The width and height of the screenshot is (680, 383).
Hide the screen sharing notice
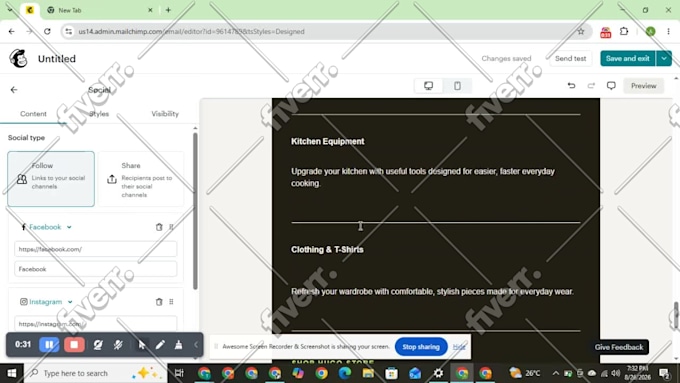coord(459,347)
